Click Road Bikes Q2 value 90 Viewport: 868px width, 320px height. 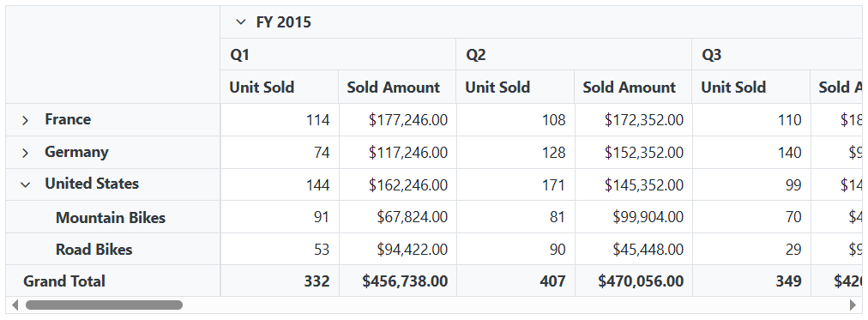[515, 249]
